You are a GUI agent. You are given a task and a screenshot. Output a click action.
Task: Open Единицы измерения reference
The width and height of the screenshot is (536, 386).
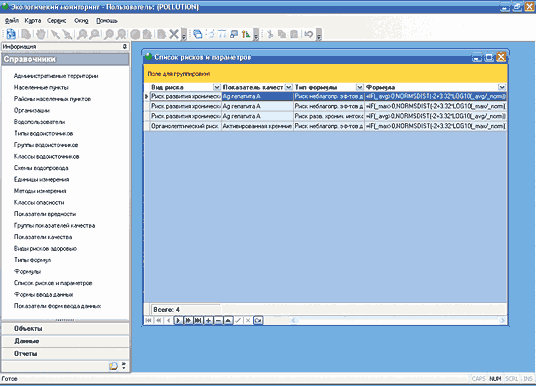(41, 179)
